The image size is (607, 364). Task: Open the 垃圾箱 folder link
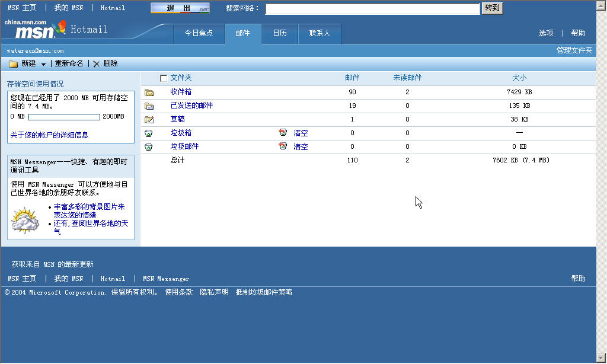pos(181,132)
